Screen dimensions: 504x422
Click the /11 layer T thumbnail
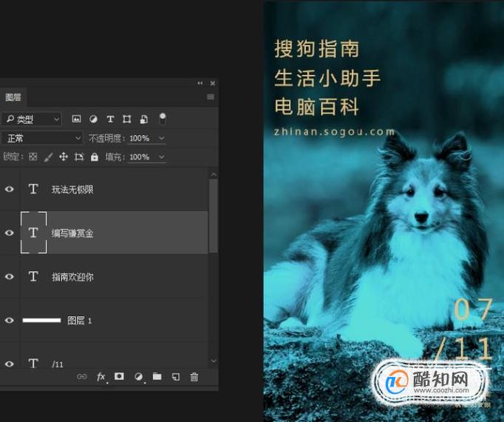coord(33,364)
